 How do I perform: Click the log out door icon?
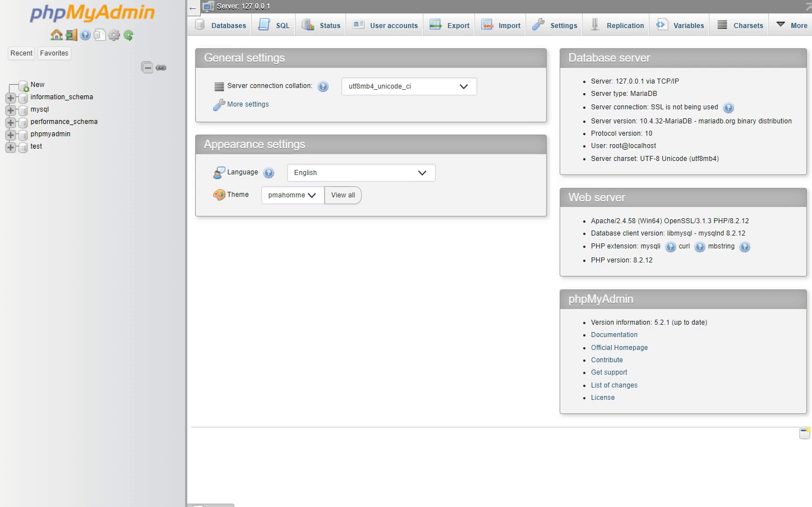click(x=71, y=35)
